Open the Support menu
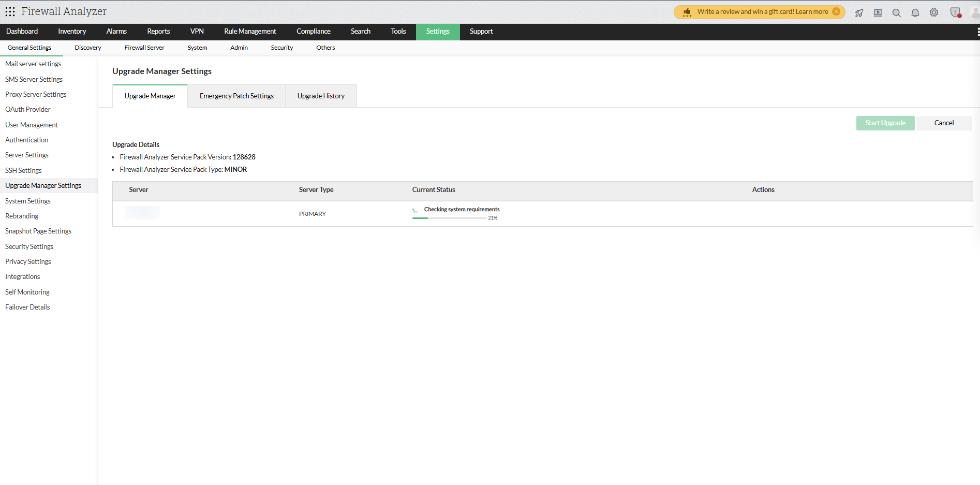 point(481,32)
